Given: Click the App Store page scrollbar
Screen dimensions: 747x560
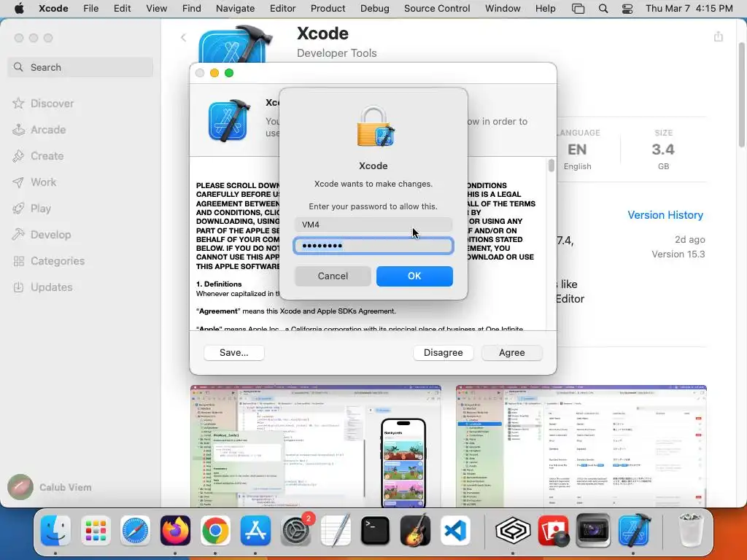Looking at the screenshot, I should 741,95.
